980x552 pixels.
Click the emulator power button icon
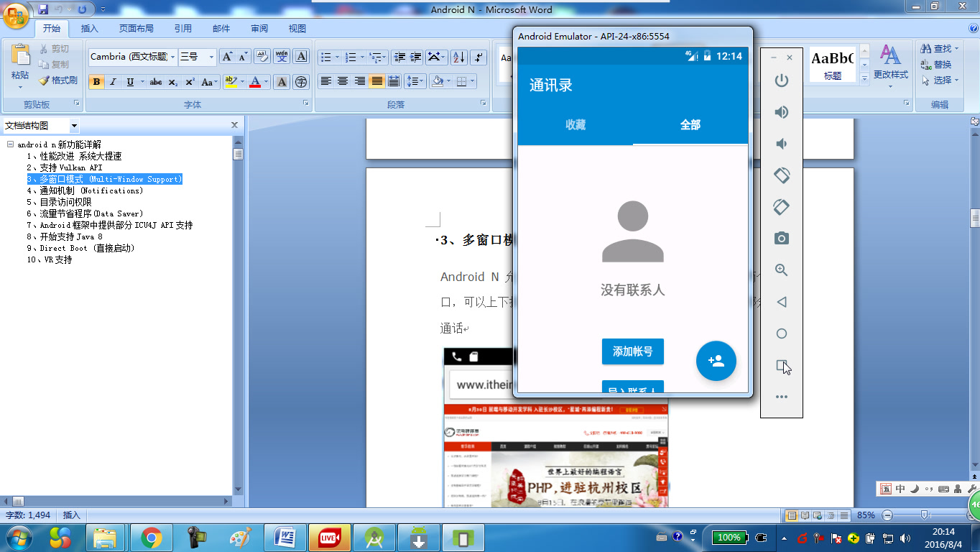(x=782, y=80)
